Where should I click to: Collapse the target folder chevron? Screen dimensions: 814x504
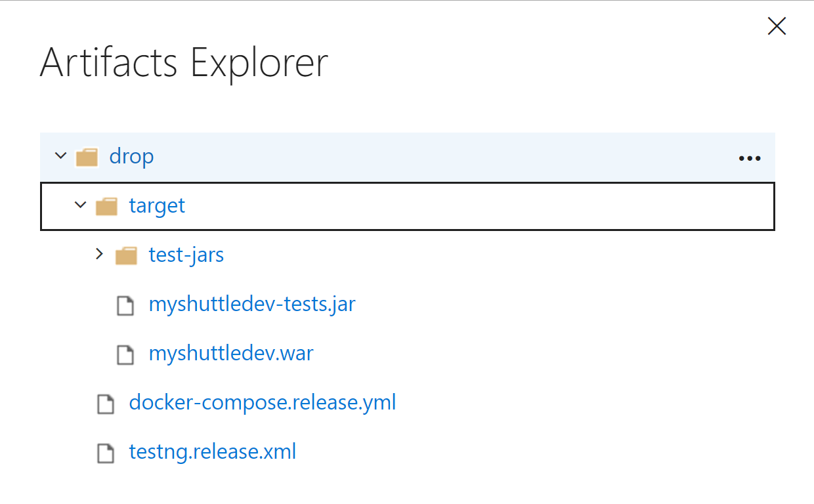80,205
